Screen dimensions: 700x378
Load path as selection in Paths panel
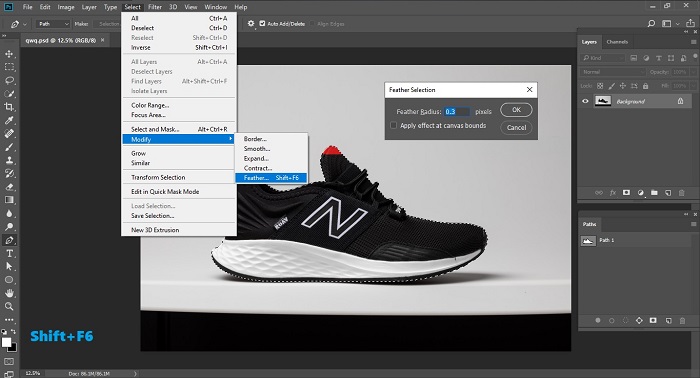625,320
